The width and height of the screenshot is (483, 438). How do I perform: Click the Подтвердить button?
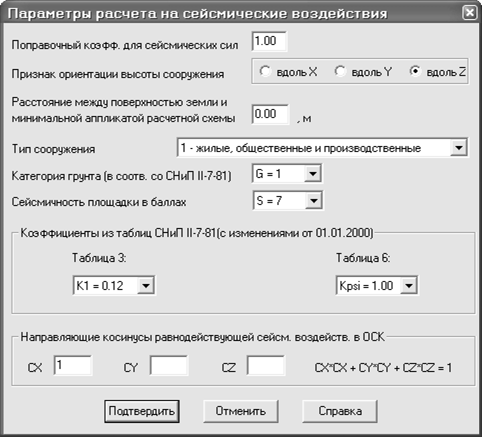142,411
